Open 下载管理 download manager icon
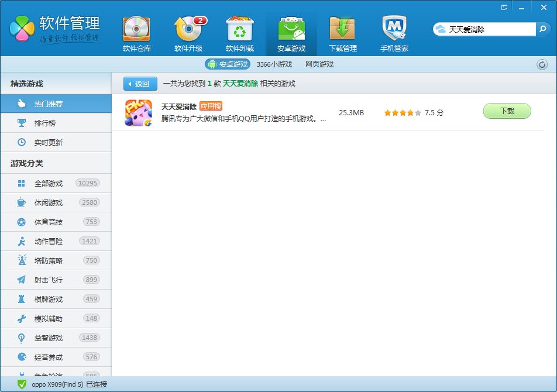Image resolution: width=557 pixels, height=392 pixels. tap(342, 29)
